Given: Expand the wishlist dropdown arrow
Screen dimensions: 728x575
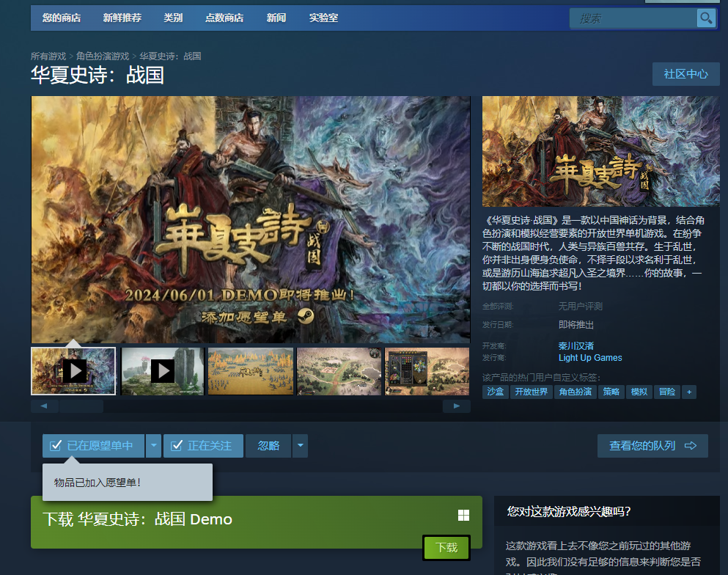Looking at the screenshot, I should pos(154,446).
